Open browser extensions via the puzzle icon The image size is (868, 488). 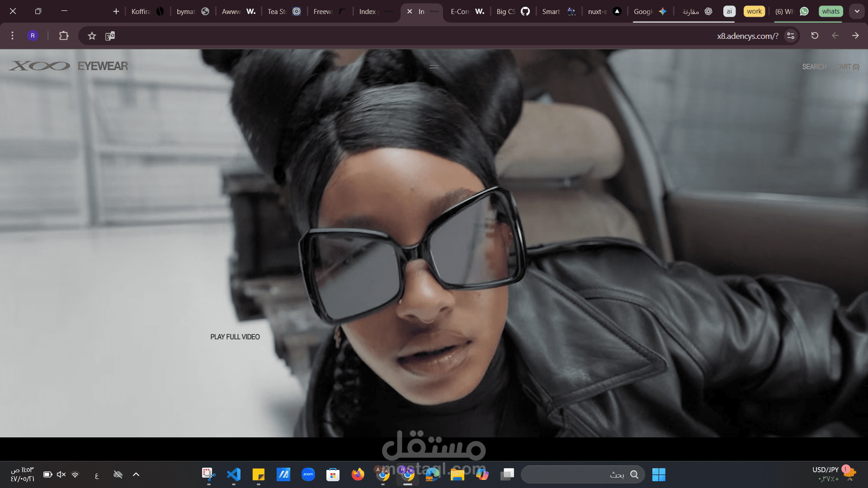tap(63, 36)
